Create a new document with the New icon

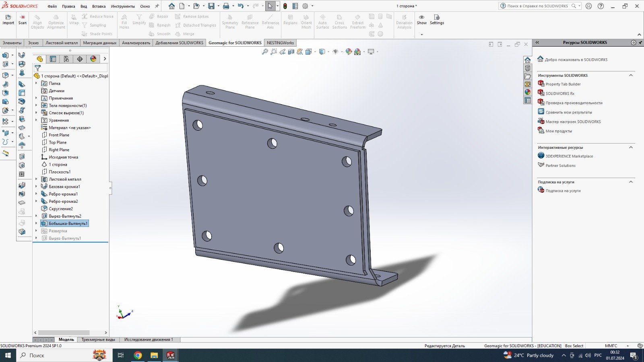click(182, 6)
